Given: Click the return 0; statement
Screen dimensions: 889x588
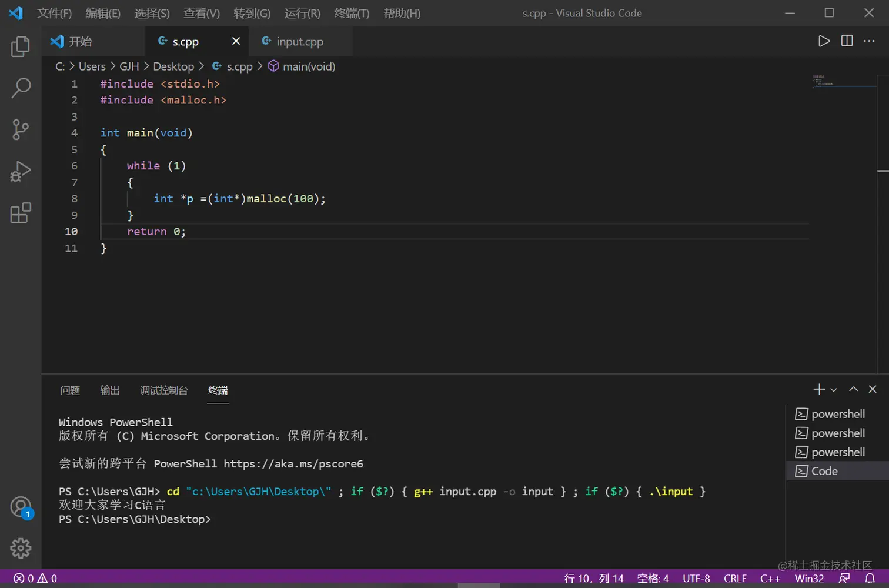Looking at the screenshot, I should (x=156, y=232).
